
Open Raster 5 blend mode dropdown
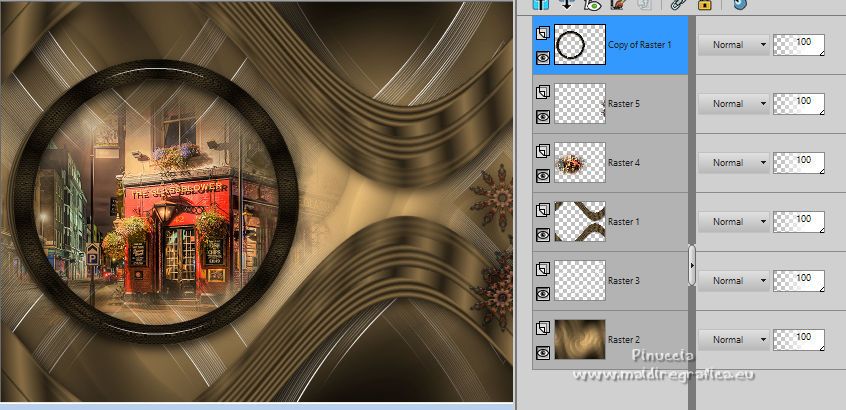point(733,104)
